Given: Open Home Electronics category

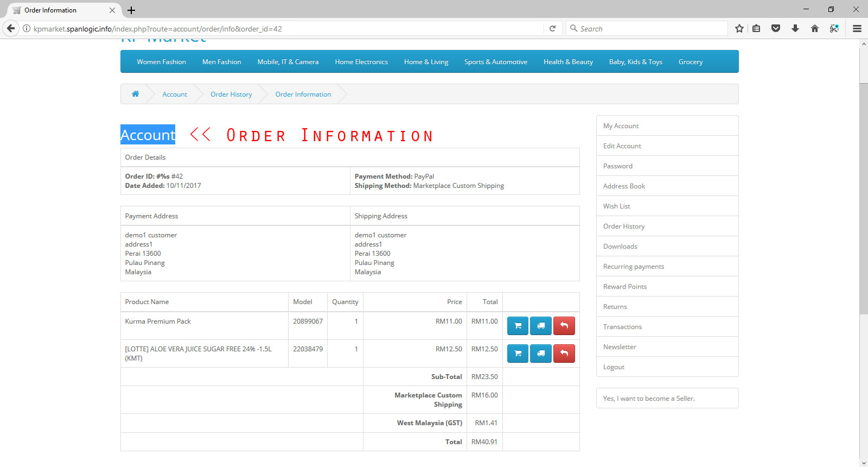Looking at the screenshot, I should pos(361,62).
